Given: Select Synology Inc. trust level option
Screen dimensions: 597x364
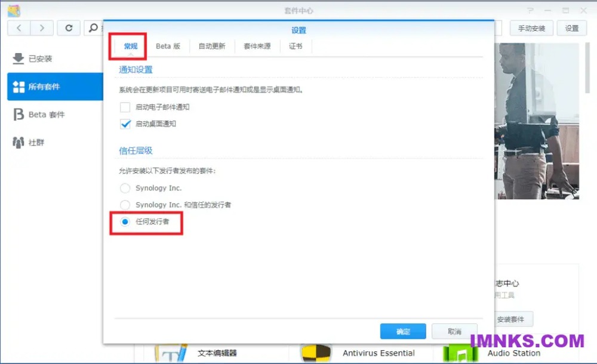Looking at the screenshot, I should [125, 188].
